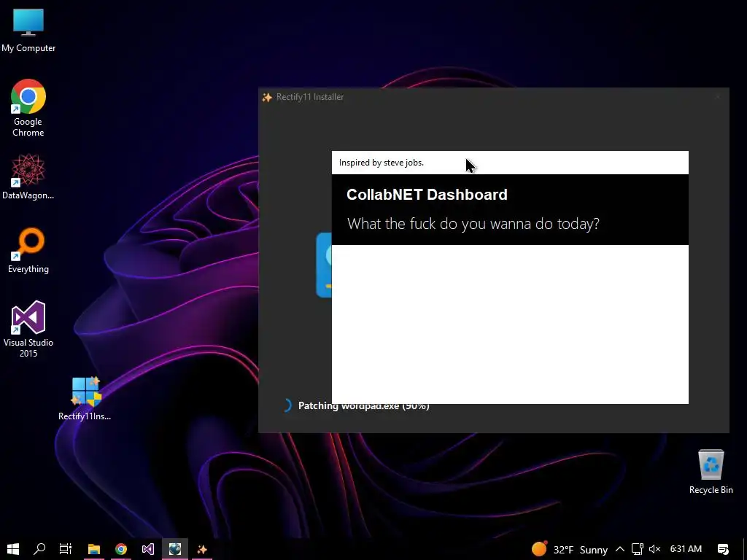Screen dimensions: 747x560
Task: Open Task View from taskbar
Action: coord(66,549)
